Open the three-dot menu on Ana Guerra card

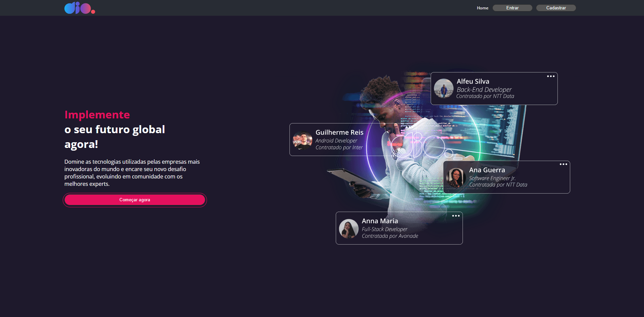click(563, 164)
